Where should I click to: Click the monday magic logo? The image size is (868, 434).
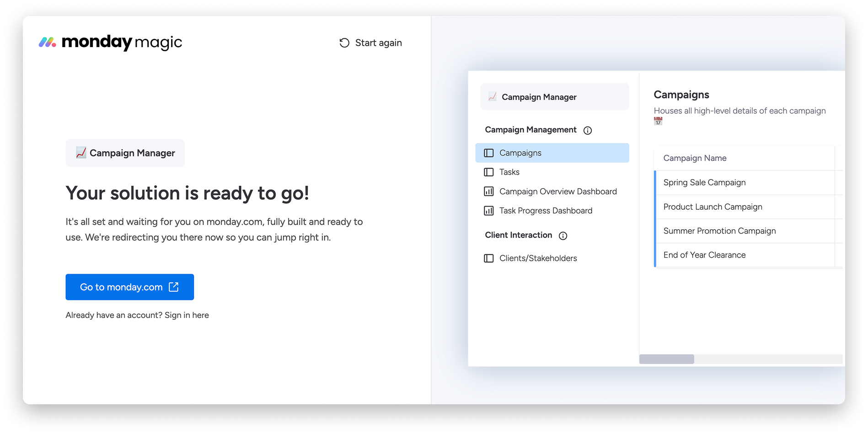click(110, 42)
